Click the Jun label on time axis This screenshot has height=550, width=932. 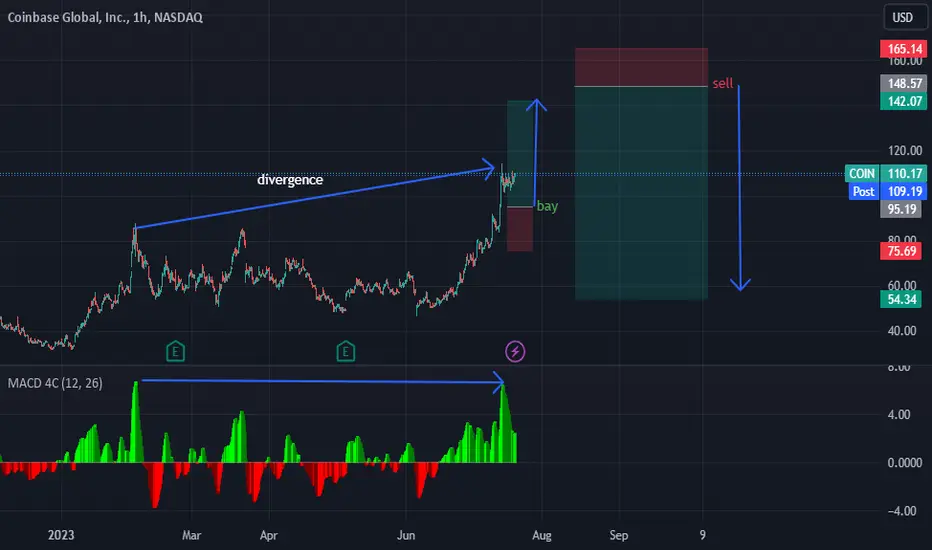406,535
